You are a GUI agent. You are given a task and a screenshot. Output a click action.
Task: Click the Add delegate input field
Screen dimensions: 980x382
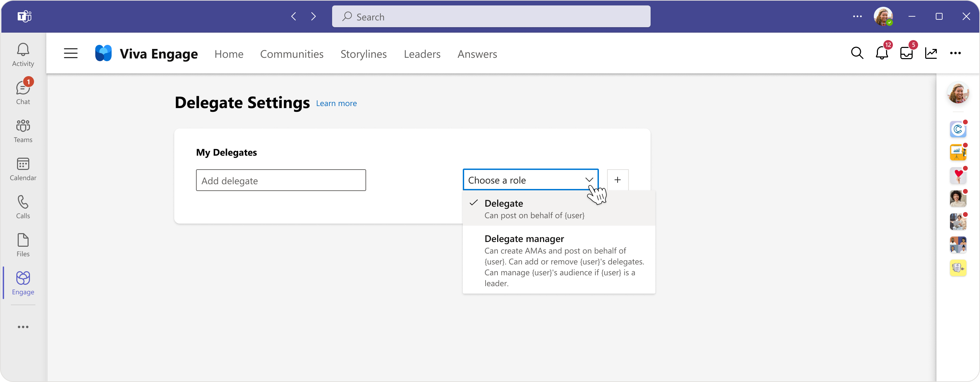[281, 180]
